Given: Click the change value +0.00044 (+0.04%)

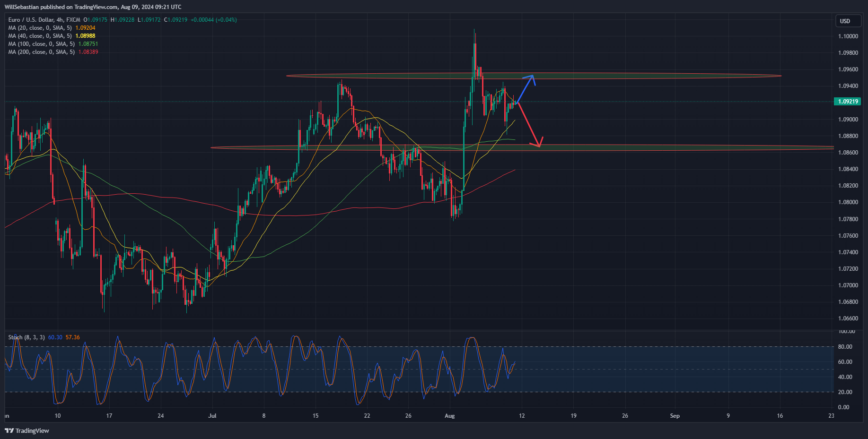Looking at the screenshot, I should pyautogui.click(x=214, y=20).
